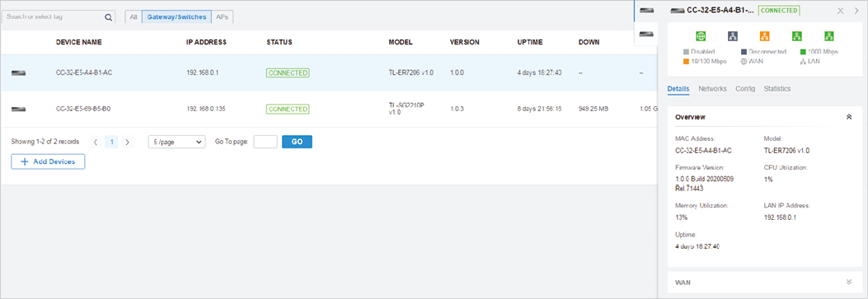Click device name CC-32-E5-A4-B1-AC in table
The height and width of the screenshot is (299, 868).
(x=84, y=73)
